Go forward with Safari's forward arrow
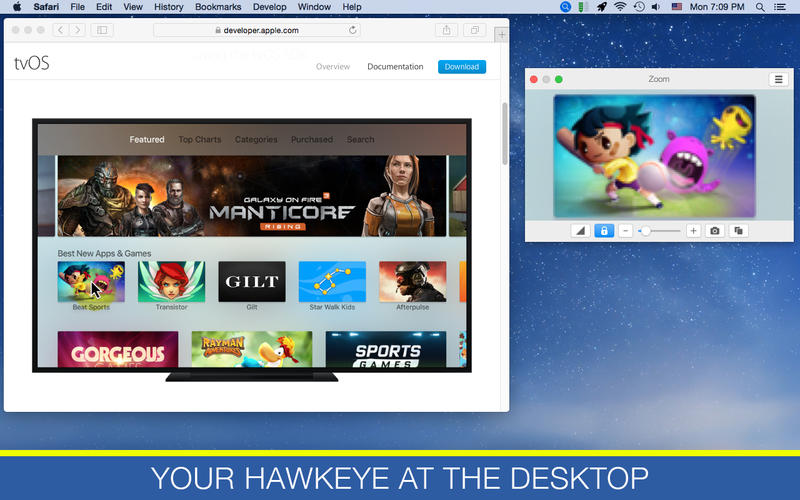Screen dimensions: 800x500 pos(78,30)
